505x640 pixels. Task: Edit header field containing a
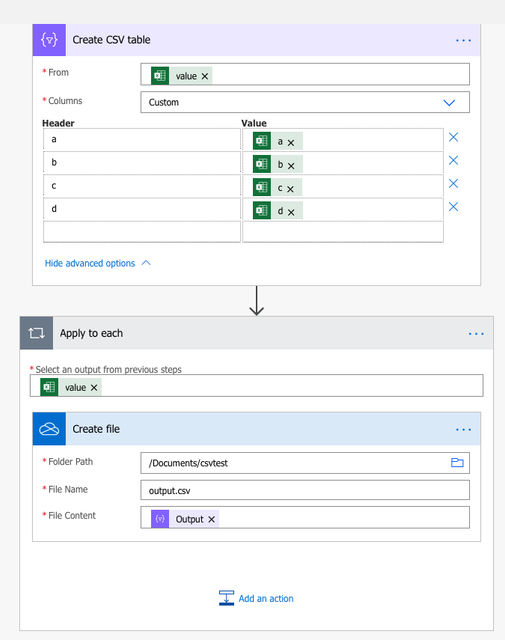pyautogui.click(x=142, y=140)
